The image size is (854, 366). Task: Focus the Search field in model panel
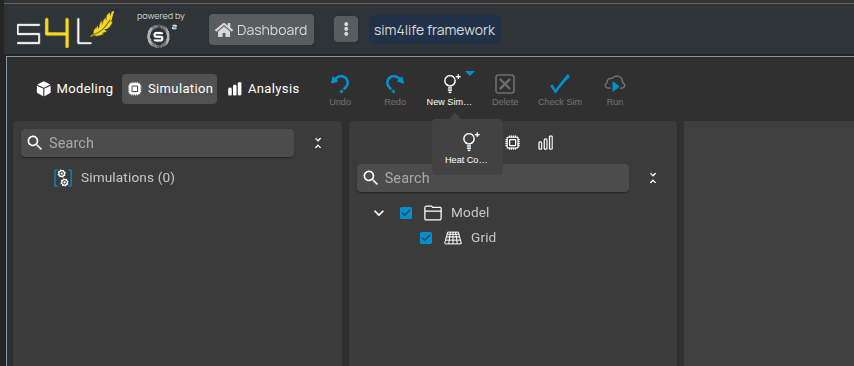(493, 178)
